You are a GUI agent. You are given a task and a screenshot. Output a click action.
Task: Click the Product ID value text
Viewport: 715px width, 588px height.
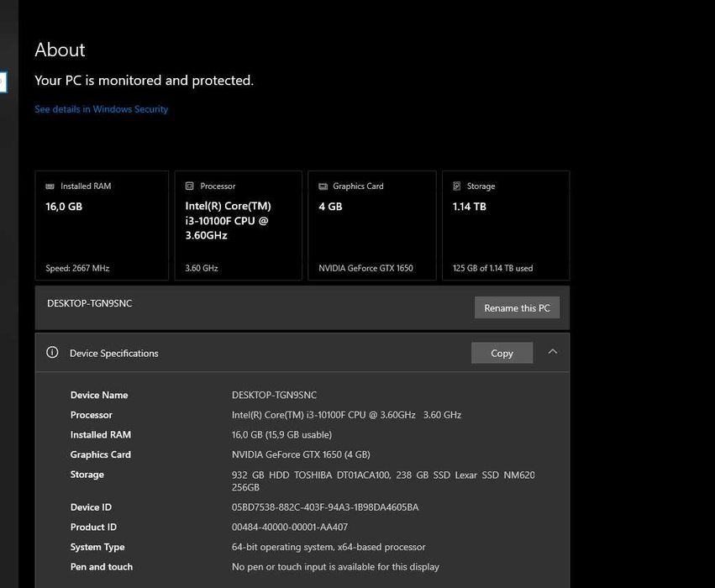click(x=289, y=528)
